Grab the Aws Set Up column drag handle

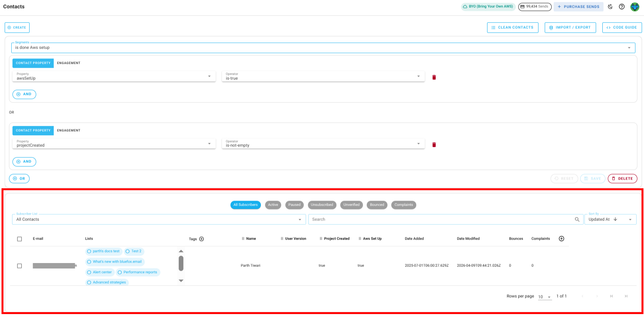click(x=360, y=238)
